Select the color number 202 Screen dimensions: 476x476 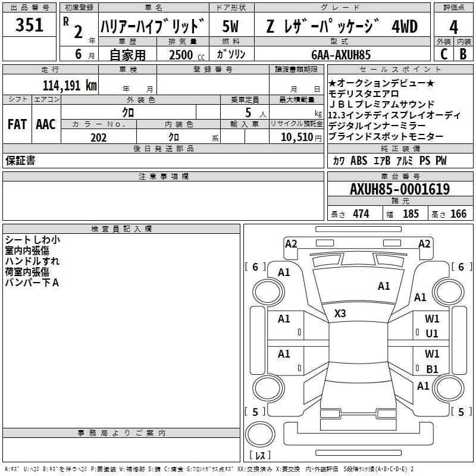tap(98, 137)
